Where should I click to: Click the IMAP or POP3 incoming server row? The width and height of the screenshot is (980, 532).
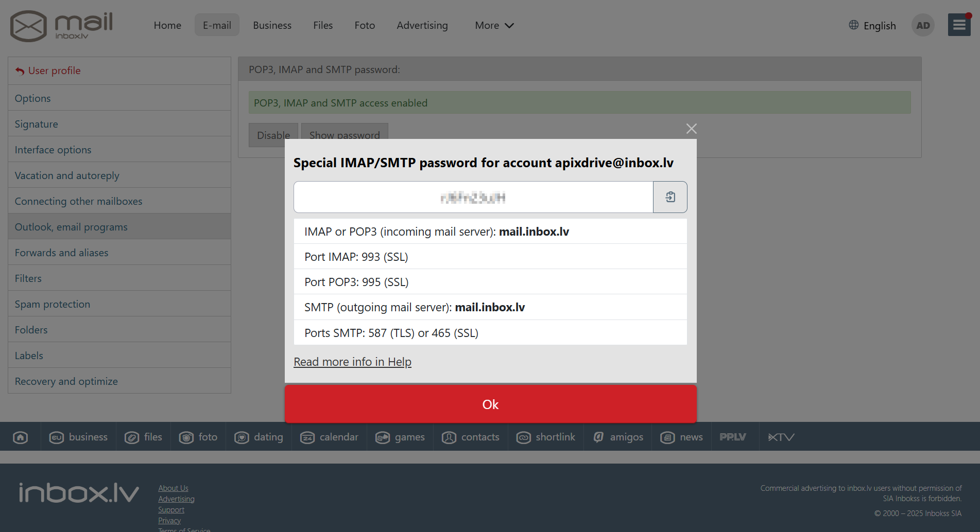490,232
